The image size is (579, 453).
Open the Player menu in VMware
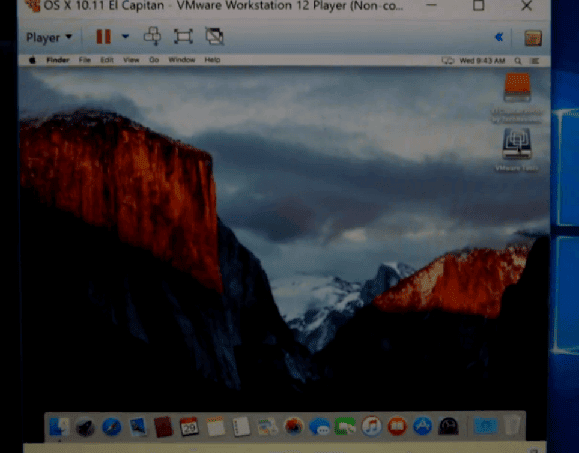coord(48,37)
